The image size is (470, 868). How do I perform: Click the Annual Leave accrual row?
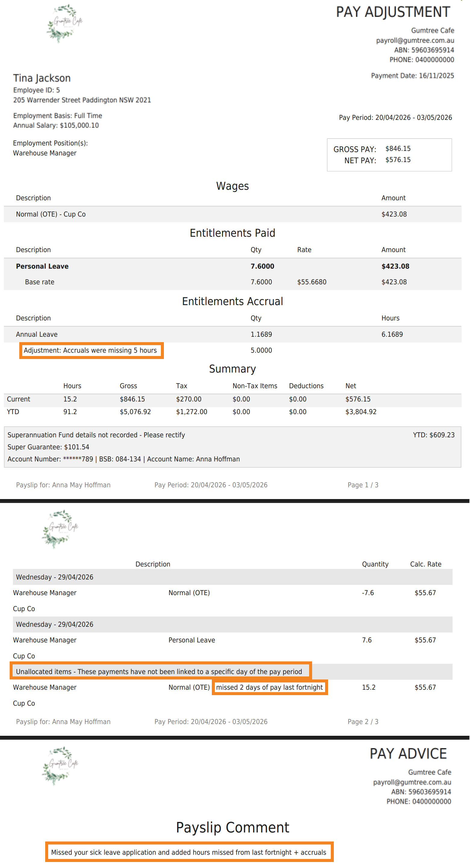click(233, 334)
